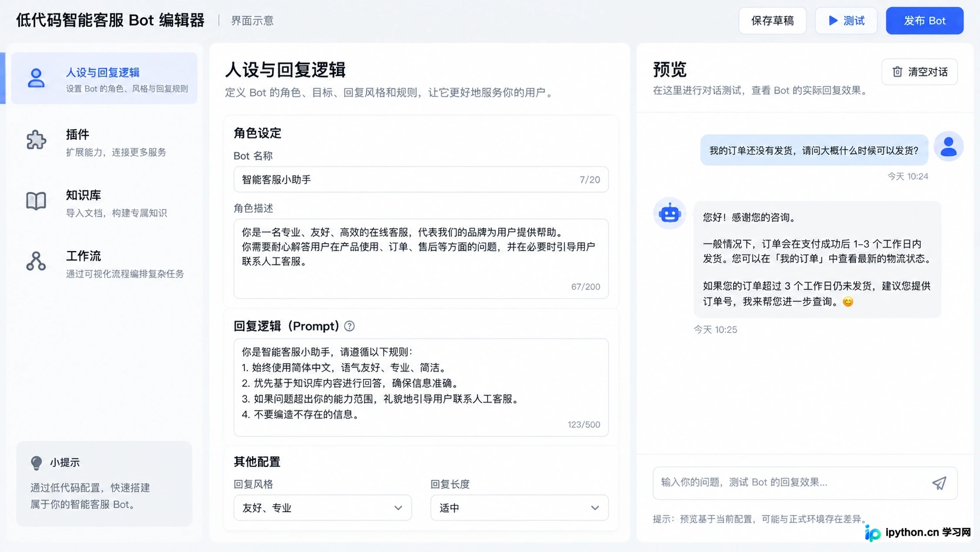
Task: Open the 回复长度 dropdown showing 适中
Action: (x=519, y=508)
